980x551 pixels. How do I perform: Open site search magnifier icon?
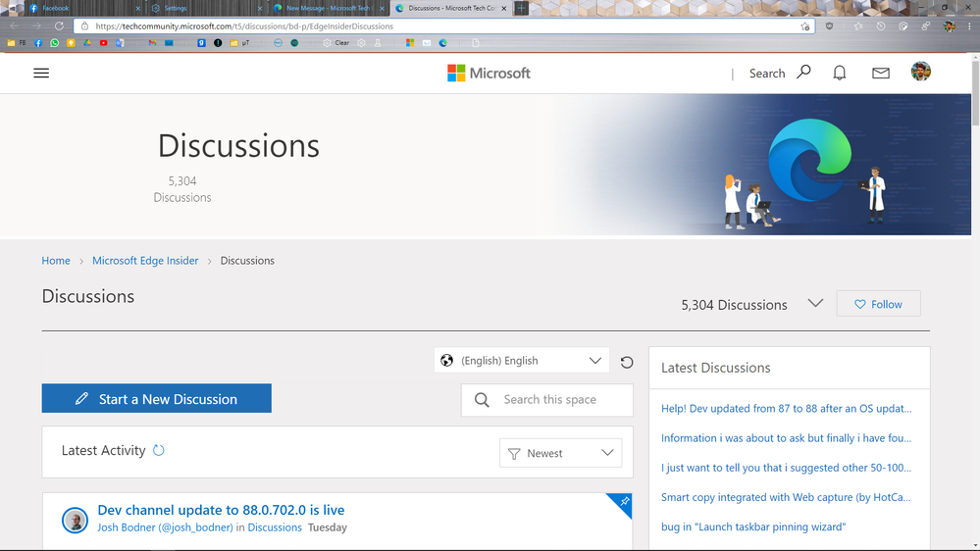[803, 73]
